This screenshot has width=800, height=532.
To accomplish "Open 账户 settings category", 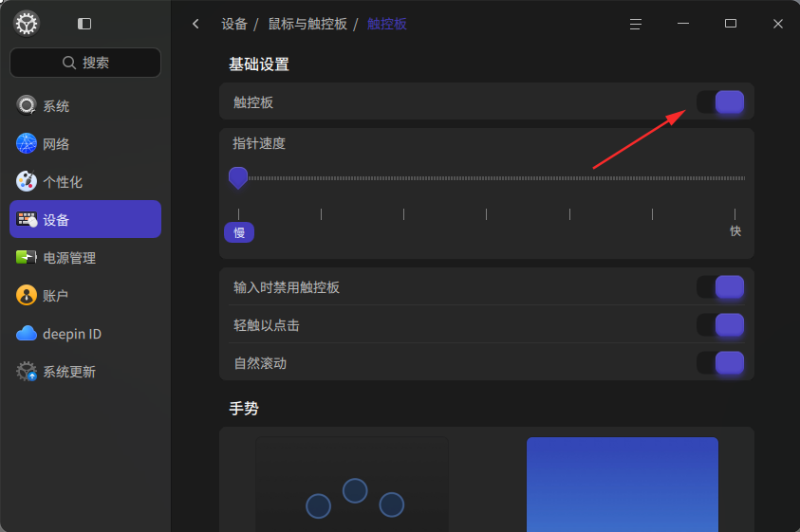I will click(x=85, y=295).
